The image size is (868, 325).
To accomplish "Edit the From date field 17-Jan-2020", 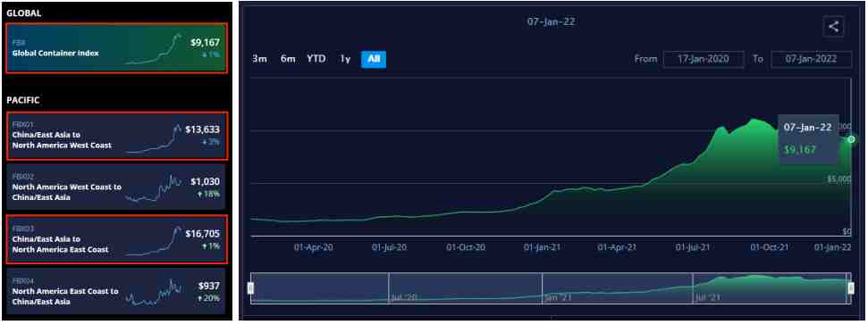I will point(703,59).
